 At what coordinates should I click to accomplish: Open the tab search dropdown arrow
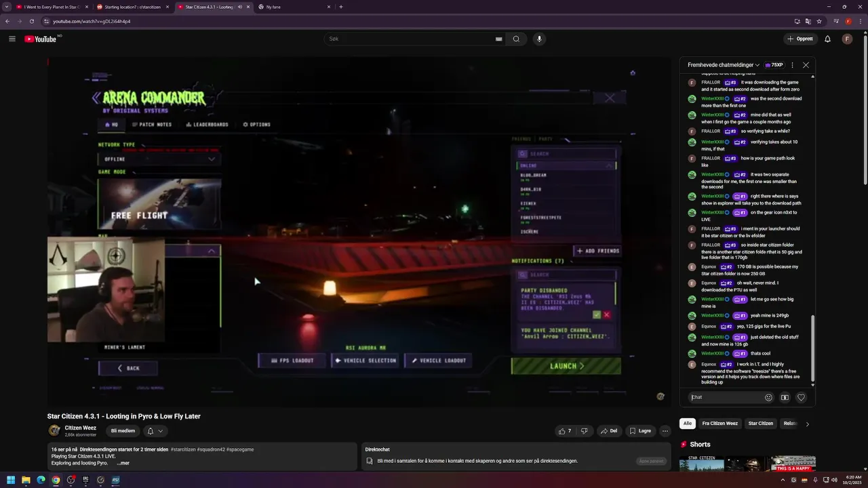[x=6, y=7]
